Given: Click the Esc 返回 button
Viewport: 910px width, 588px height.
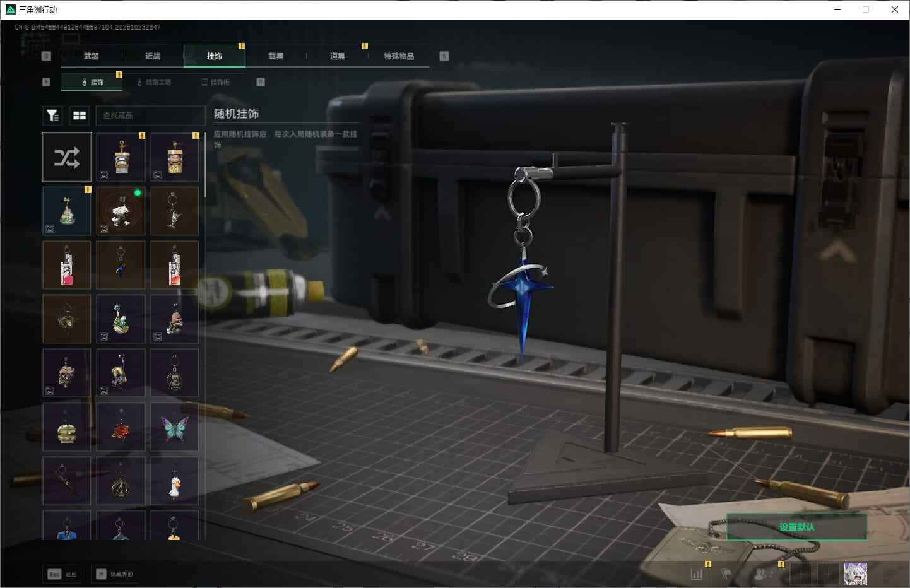Looking at the screenshot, I should [62, 574].
